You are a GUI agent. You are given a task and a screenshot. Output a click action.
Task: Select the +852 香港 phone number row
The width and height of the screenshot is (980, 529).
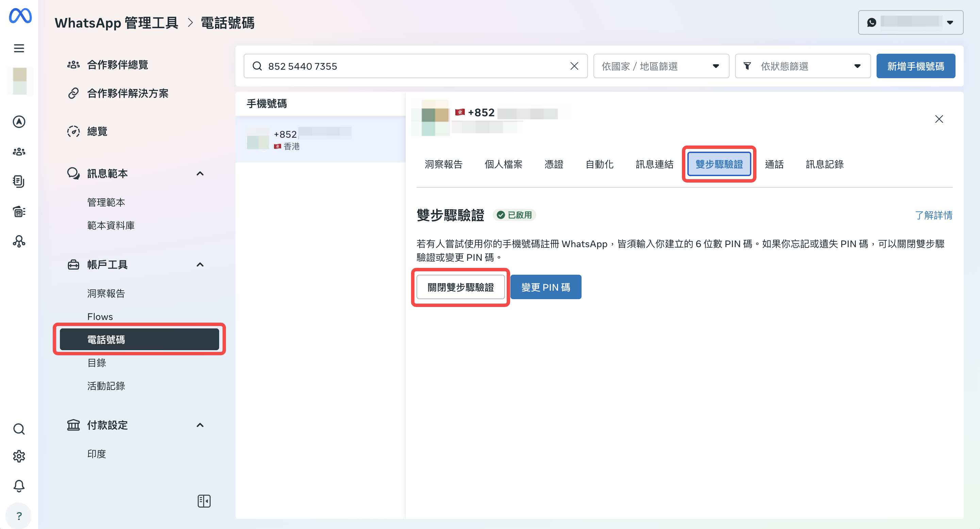(x=320, y=139)
